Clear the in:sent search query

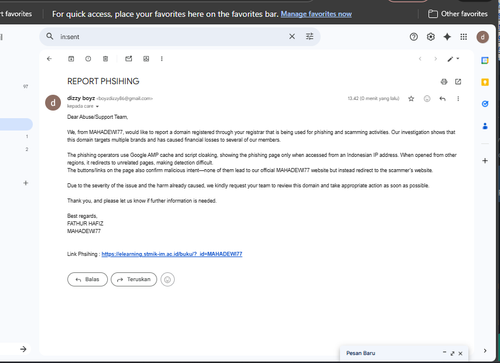pyautogui.click(x=292, y=36)
